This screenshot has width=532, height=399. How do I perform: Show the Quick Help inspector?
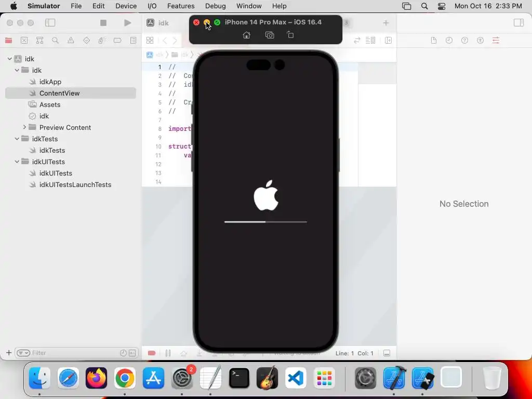[465, 41]
